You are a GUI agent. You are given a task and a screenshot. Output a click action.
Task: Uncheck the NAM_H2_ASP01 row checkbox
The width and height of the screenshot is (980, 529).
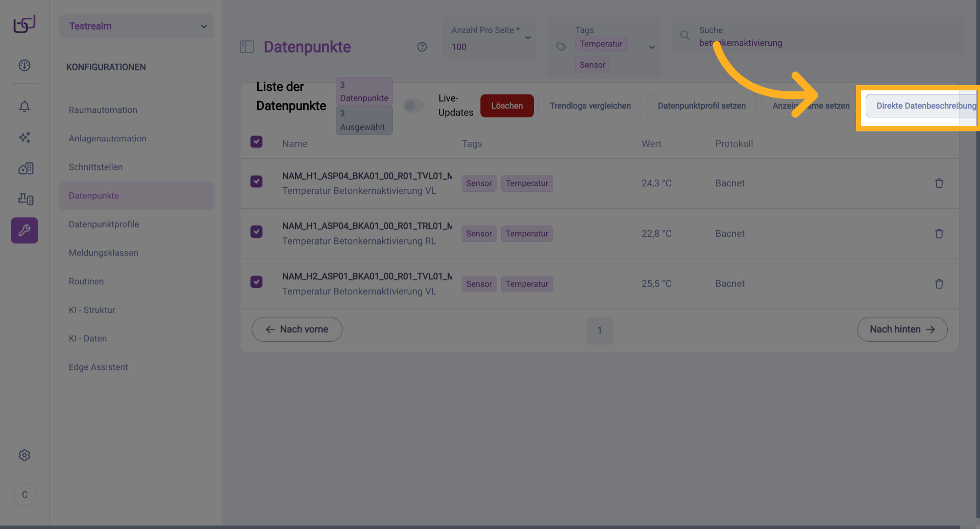pos(256,282)
